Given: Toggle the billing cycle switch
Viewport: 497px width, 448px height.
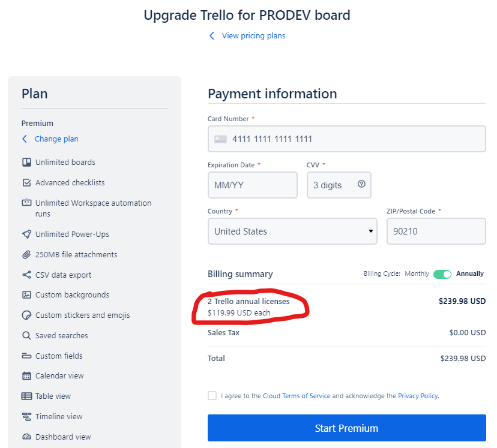Looking at the screenshot, I should (x=442, y=274).
